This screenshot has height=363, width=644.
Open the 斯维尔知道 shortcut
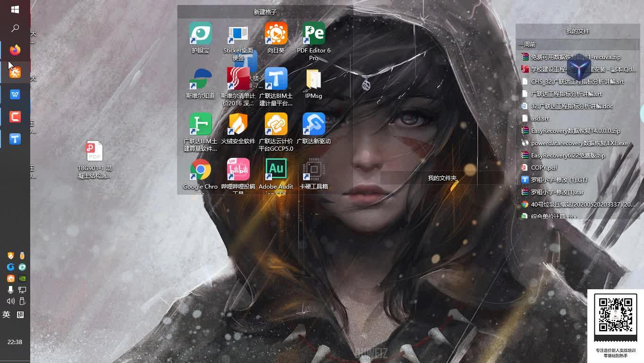coord(201,83)
